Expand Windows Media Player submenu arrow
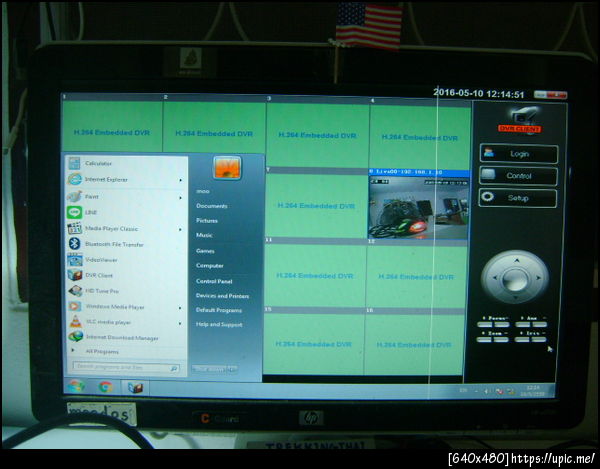 pyautogui.click(x=180, y=308)
